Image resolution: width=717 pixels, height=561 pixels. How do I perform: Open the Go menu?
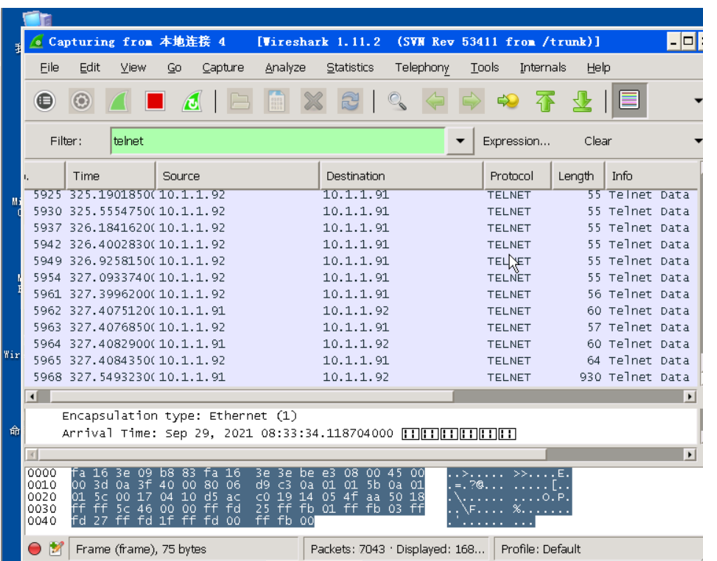[174, 68]
